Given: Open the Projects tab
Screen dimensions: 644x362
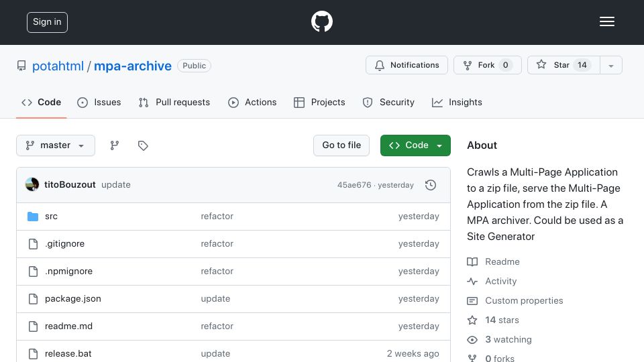Looking at the screenshot, I should click(319, 102).
